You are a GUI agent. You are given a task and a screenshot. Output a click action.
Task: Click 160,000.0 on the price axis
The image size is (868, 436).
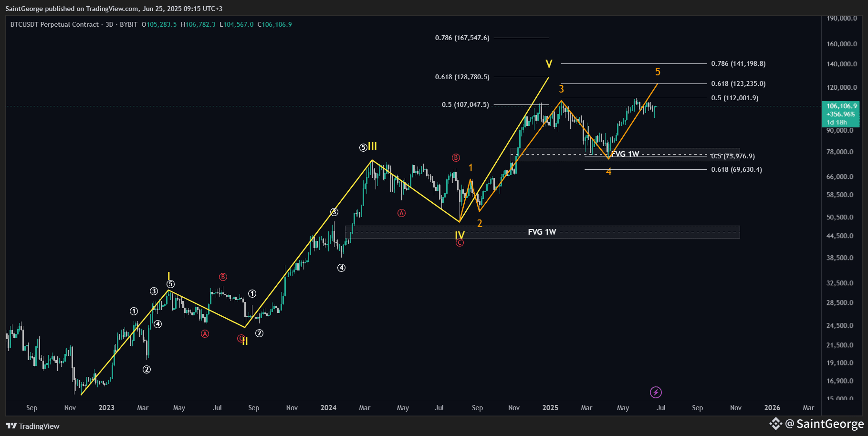pos(842,44)
